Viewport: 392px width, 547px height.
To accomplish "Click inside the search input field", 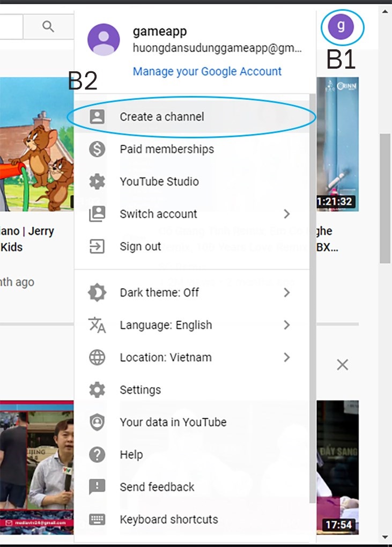I will 11,26.
